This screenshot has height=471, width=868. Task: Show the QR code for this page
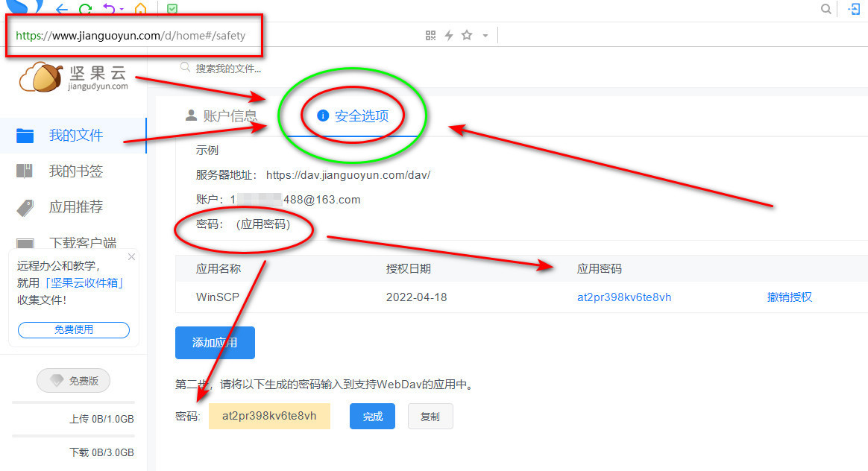[431, 36]
